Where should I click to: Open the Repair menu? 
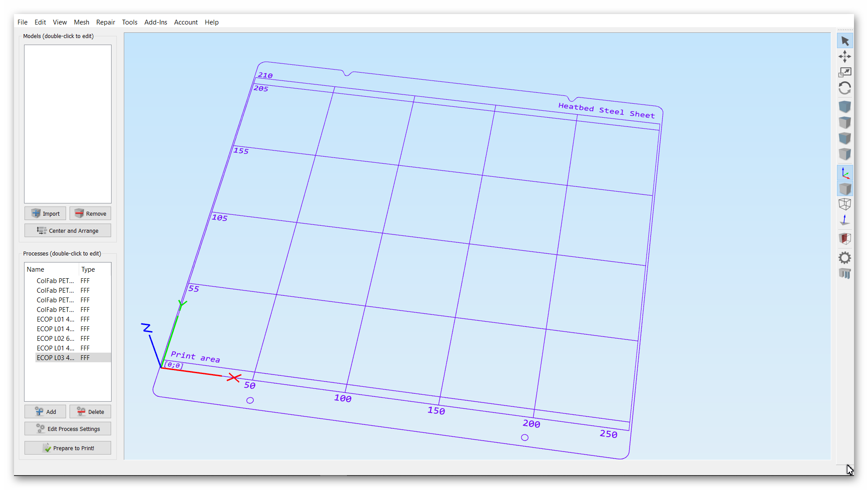coord(105,22)
